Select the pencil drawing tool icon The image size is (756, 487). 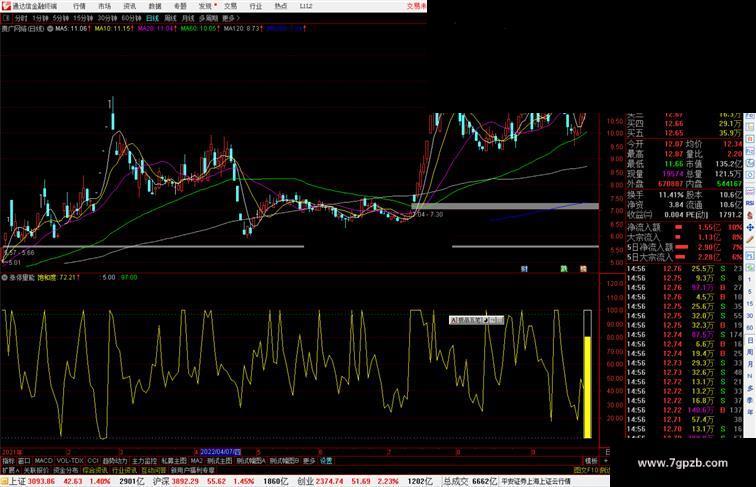click(750, 239)
